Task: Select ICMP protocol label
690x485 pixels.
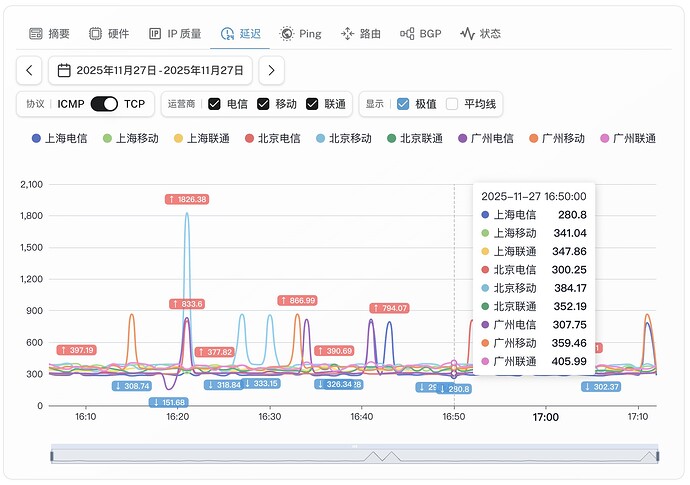Action: pos(71,104)
